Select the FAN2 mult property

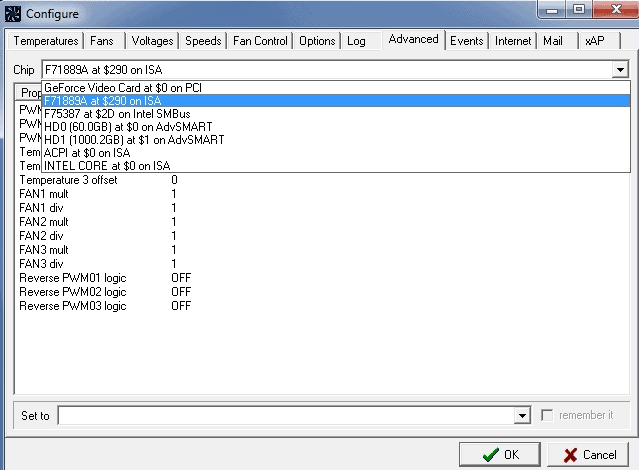point(44,222)
